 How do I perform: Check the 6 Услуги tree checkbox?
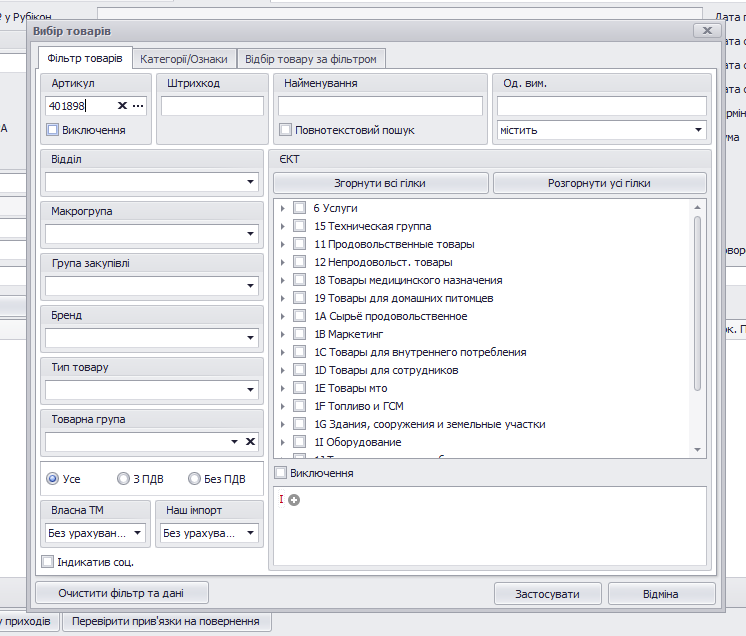pyautogui.click(x=299, y=207)
